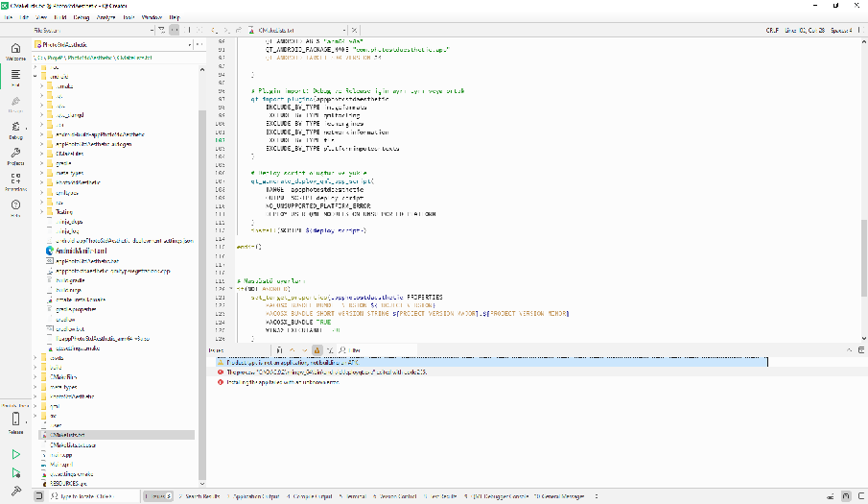Viewport: 868px width, 504px height.
Task: Select the 'exited with code' error
Action: 327,372
